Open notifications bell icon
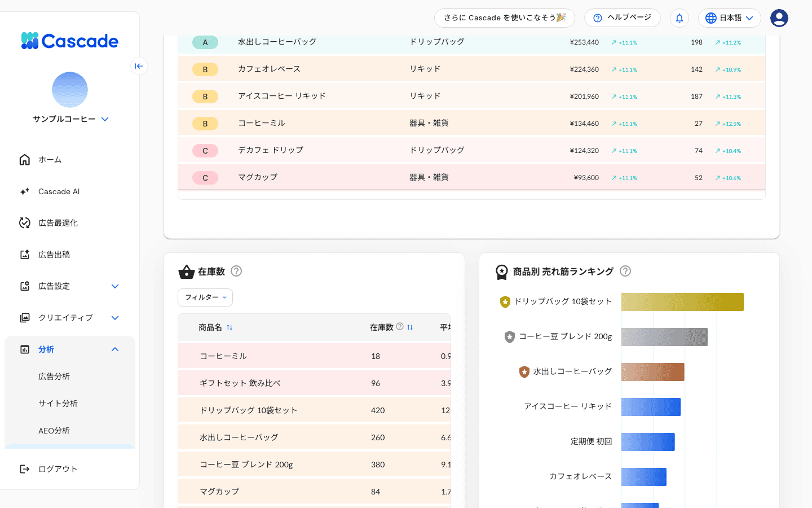The height and width of the screenshot is (508, 812). (679, 18)
